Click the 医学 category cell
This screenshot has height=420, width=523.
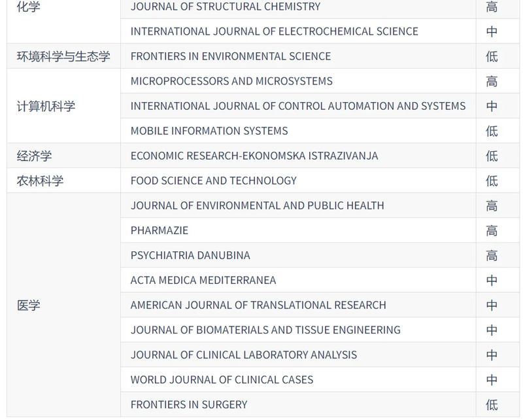(29, 305)
